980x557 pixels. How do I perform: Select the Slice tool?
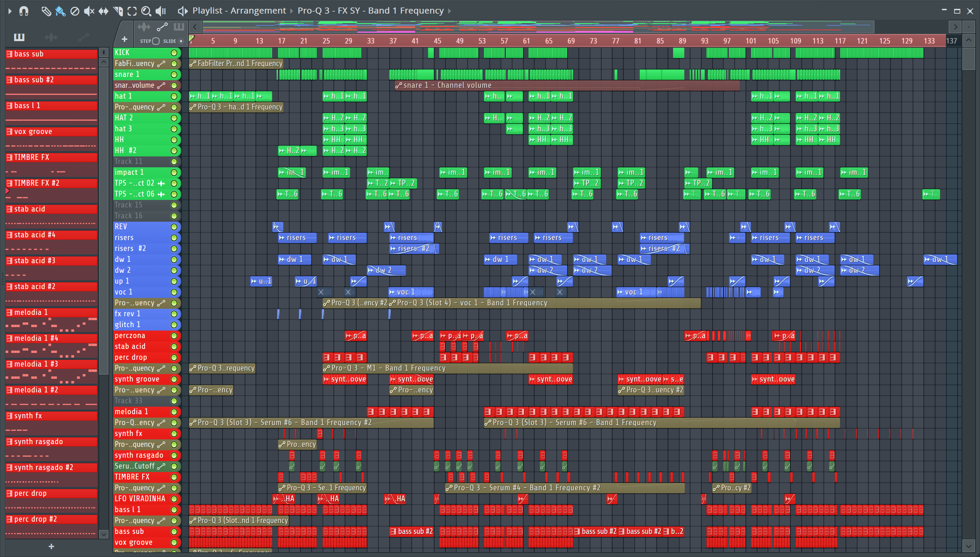(118, 11)
